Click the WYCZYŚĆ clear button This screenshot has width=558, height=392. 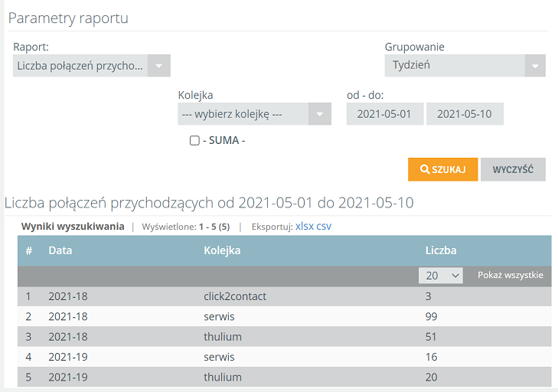(x=513, y=169)
